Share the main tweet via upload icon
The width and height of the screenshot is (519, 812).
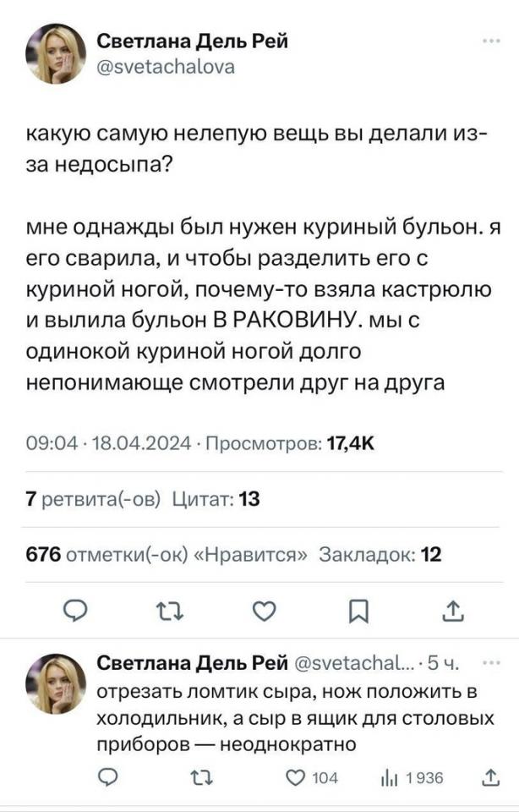(x=452, y=609)
